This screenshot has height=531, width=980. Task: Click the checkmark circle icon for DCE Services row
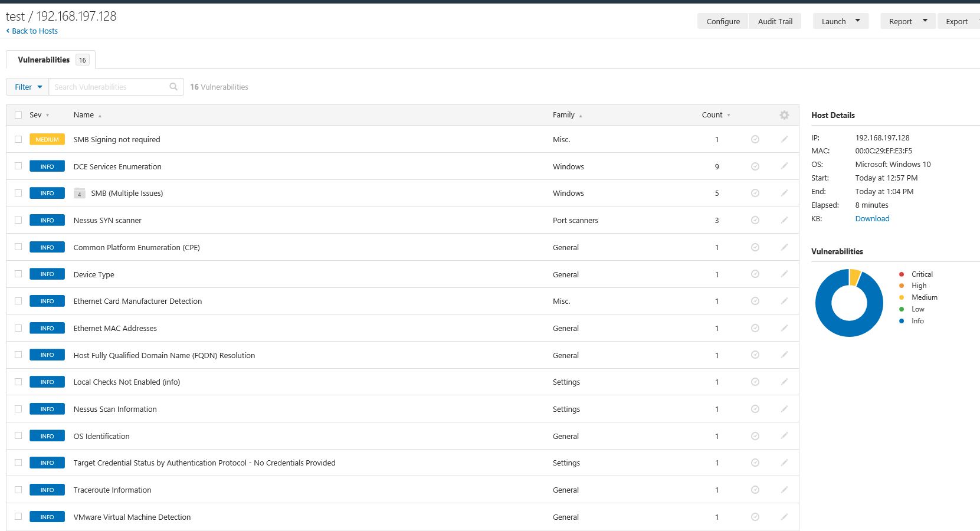click(755, 166)
